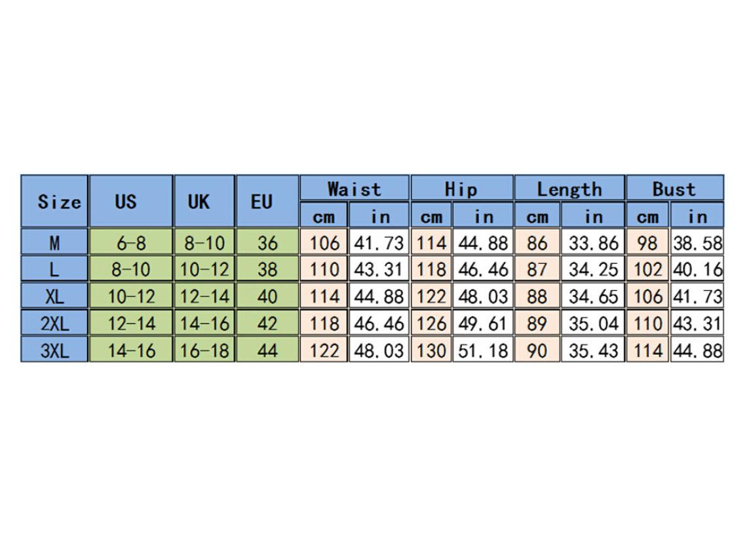
Task: Select the 130 hip cm cell
Action: [431, 350]
